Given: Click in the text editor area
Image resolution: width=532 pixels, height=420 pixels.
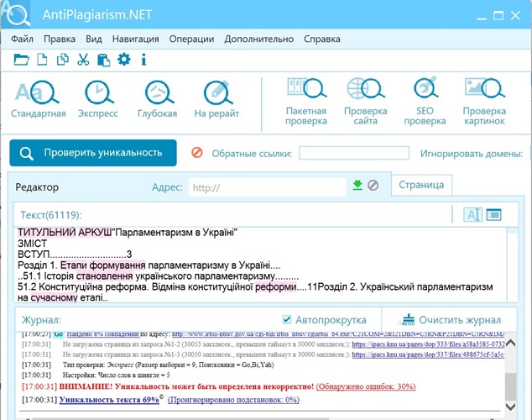Looking at the screenshot, I should pos(261,265).
